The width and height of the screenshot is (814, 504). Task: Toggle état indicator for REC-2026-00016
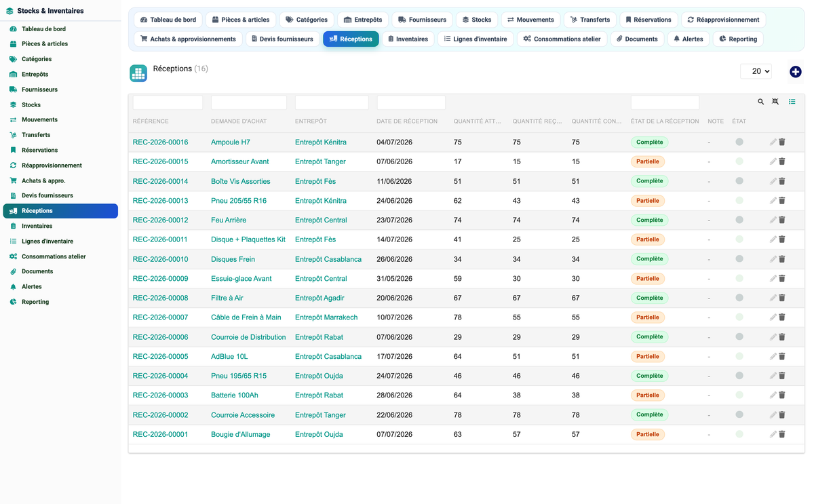click(x=739, y=142)
